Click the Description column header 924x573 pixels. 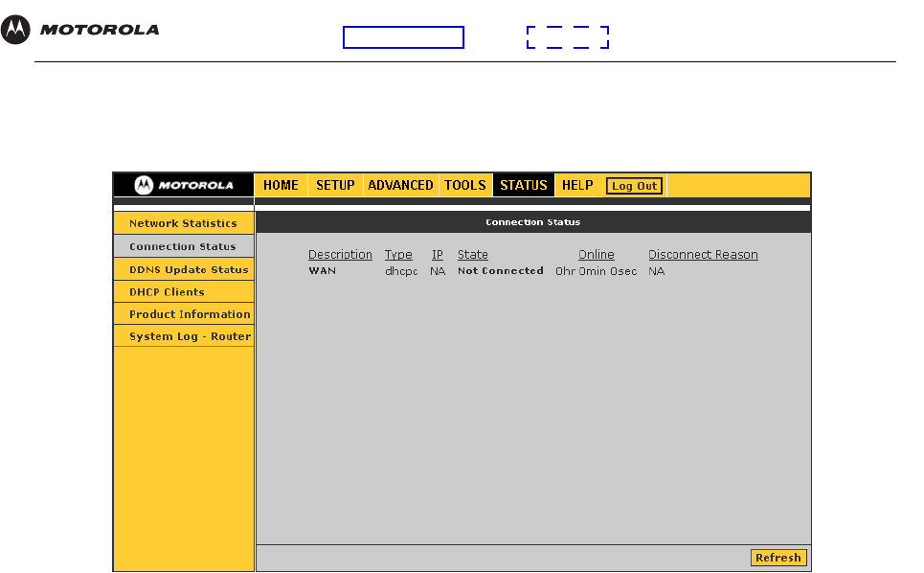pyautogui.click(x=340, y=255)
